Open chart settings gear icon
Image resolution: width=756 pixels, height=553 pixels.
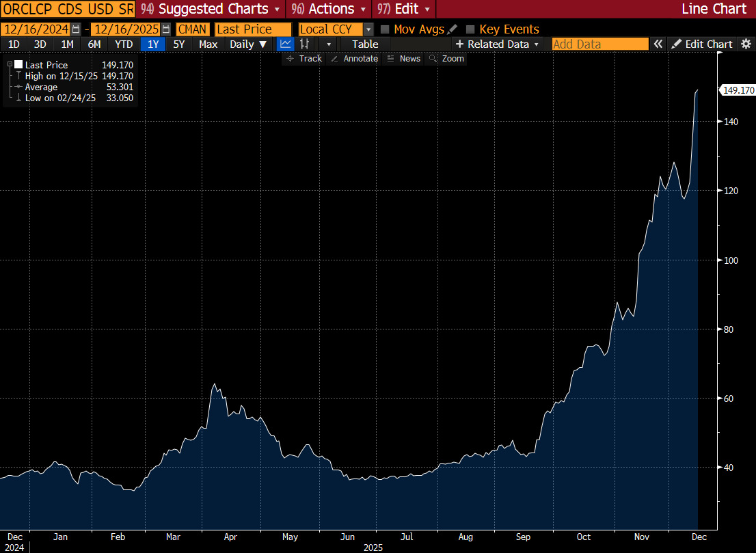pyautogui.click(x=746, y=44)
